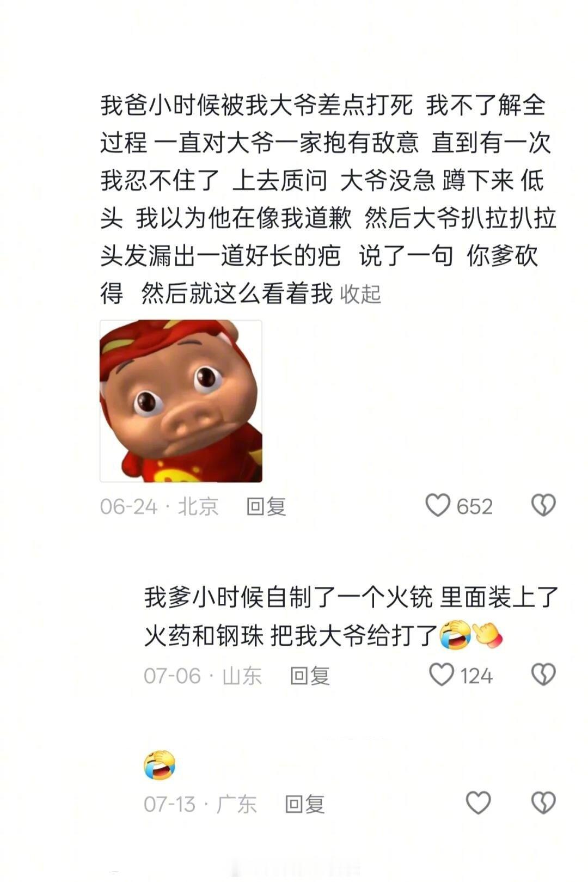
Task: Tap the broken heart on the Shandong comment
Action: [x=543, y=675]
